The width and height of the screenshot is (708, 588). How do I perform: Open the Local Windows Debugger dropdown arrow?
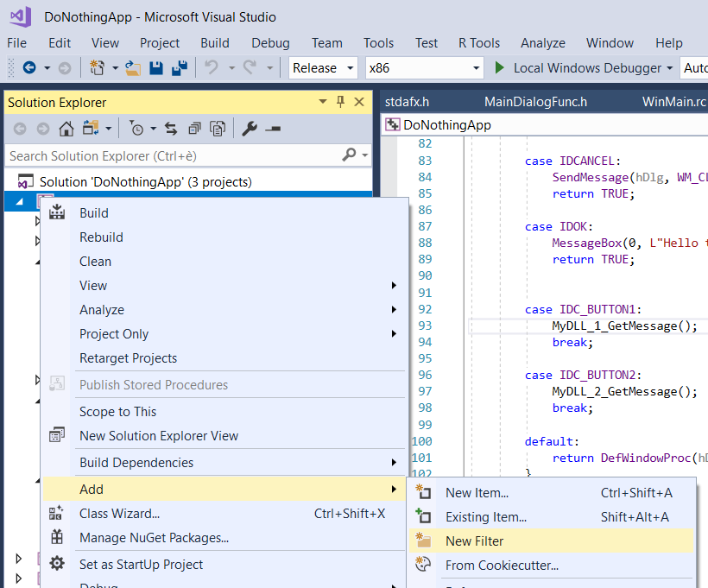coord(670,68)
